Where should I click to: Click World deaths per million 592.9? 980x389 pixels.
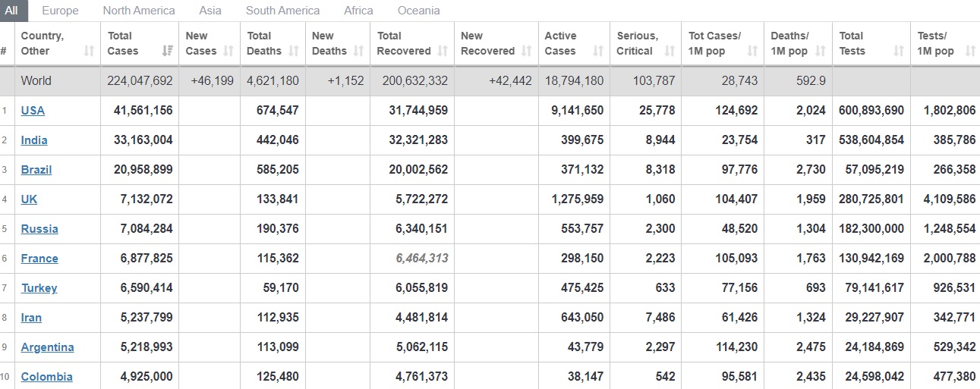[x=811, y=80]
